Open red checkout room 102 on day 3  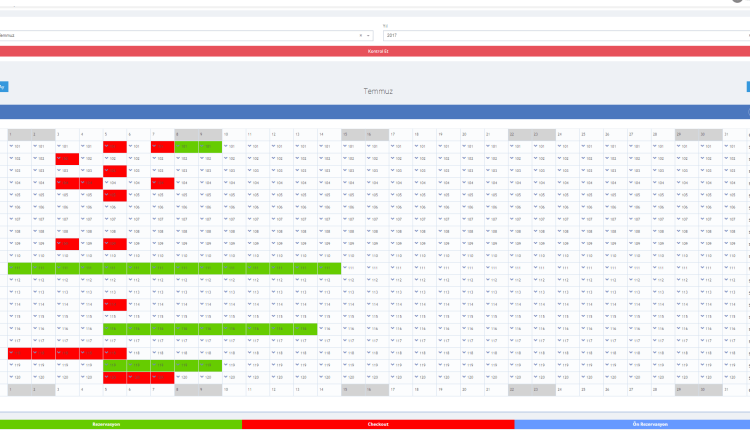pos(67,159)
